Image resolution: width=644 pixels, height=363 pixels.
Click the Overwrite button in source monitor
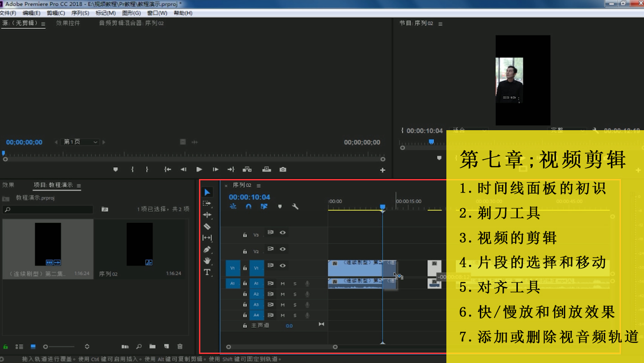[267, 170]
